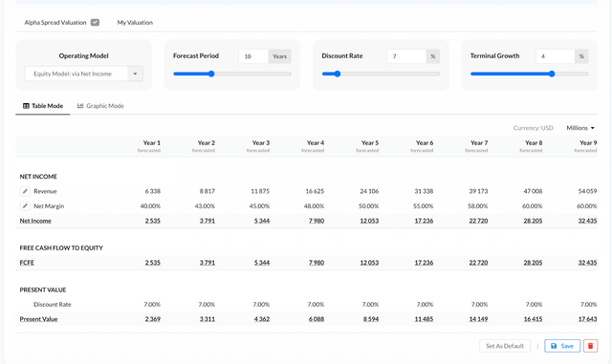Click the Year 3 FCFE value 5 344
Image resolution: width=612 pixels, height=364 pixels.
262,263
